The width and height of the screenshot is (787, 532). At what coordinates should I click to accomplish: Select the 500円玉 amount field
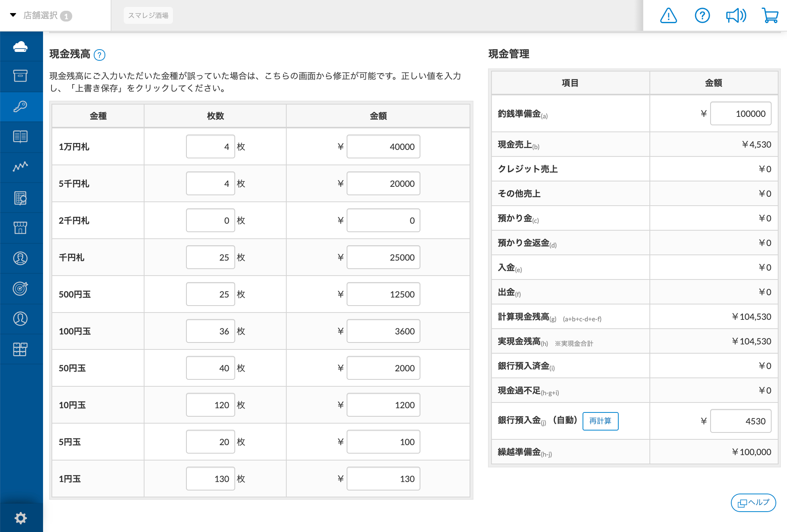383,294
